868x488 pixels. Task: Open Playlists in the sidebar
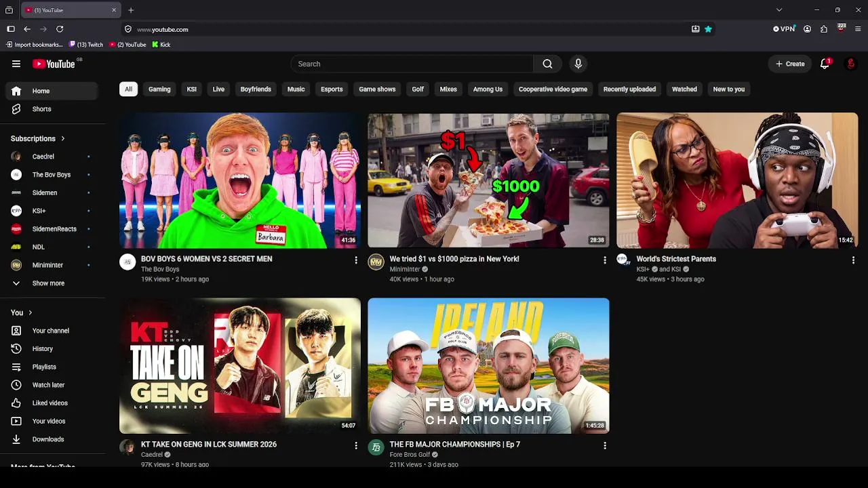(53, 367)
